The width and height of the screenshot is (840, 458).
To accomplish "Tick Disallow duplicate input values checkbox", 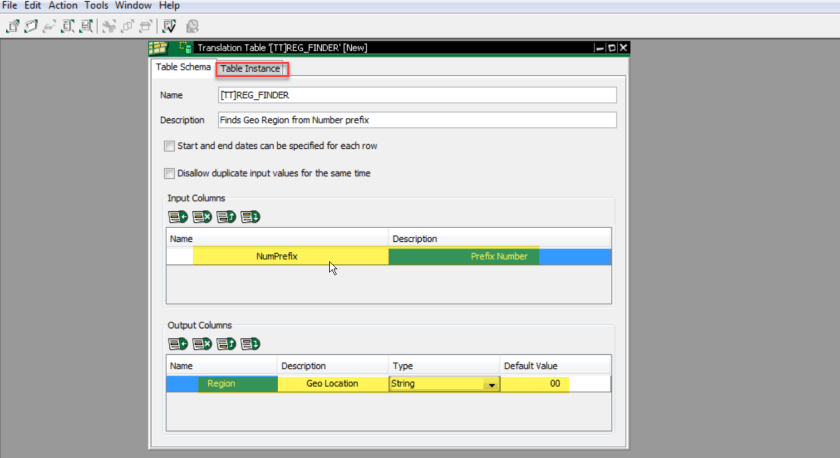I will pos(169,174).
